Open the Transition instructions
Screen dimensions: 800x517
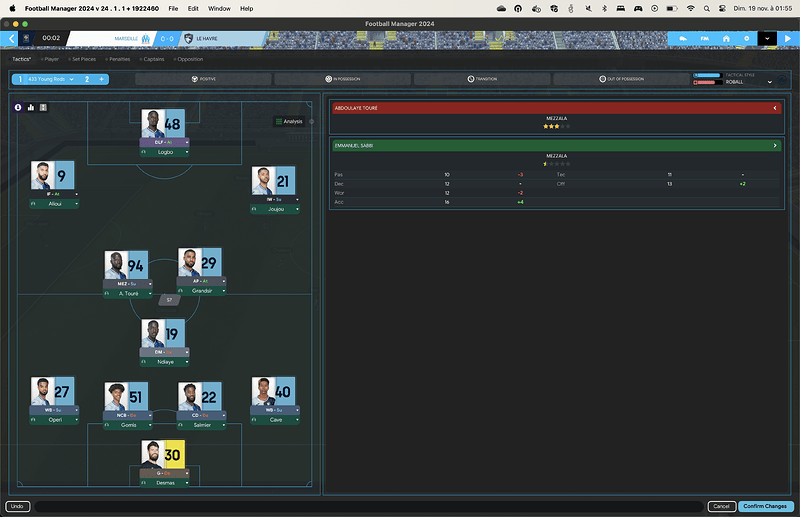[x=482, y=79]
